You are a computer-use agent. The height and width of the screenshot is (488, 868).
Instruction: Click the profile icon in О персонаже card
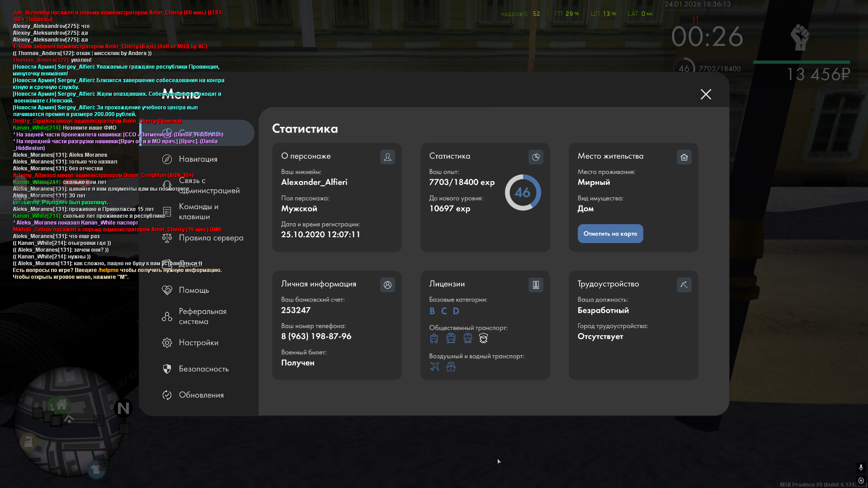tap(387, 157)
